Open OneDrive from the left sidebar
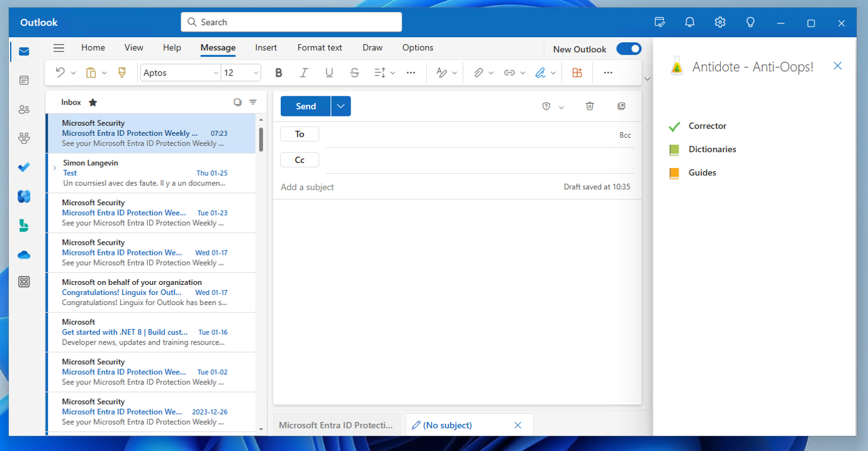This screenshot has width=868, height=451. (x=24, y=255)
